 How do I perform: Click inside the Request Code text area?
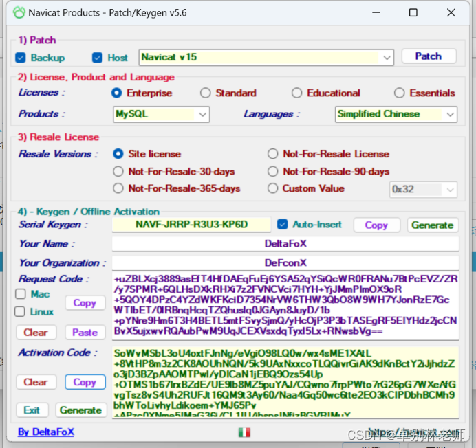pos(285,306)
